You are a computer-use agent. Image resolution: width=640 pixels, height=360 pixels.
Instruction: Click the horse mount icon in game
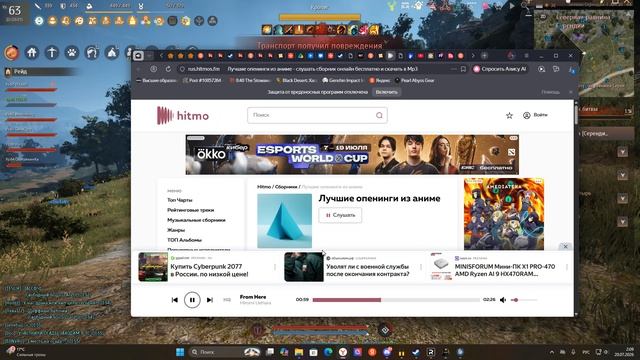(92, 53)
